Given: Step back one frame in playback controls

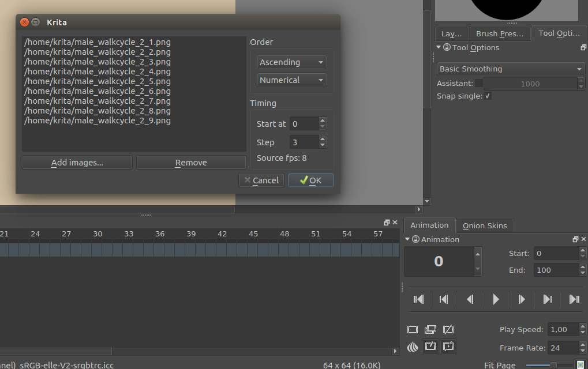Looking at the screenshot, I should 470,299.
